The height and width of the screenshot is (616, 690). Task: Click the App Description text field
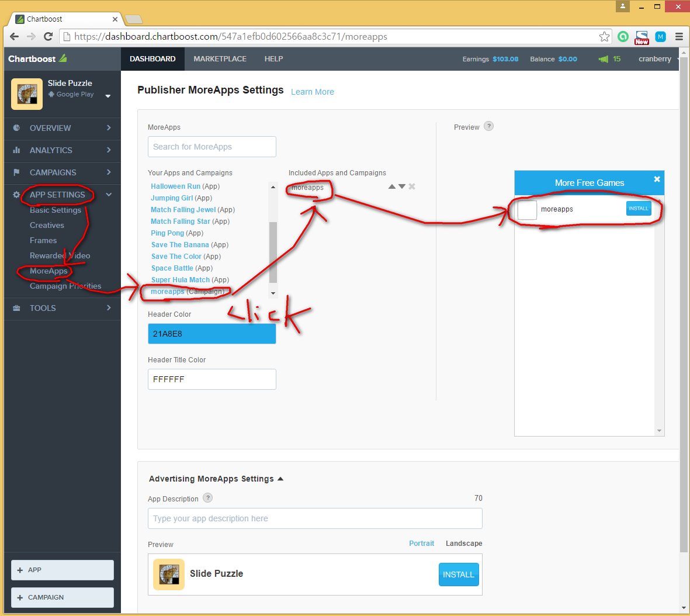pyautogui.click(x=315, y=518)
